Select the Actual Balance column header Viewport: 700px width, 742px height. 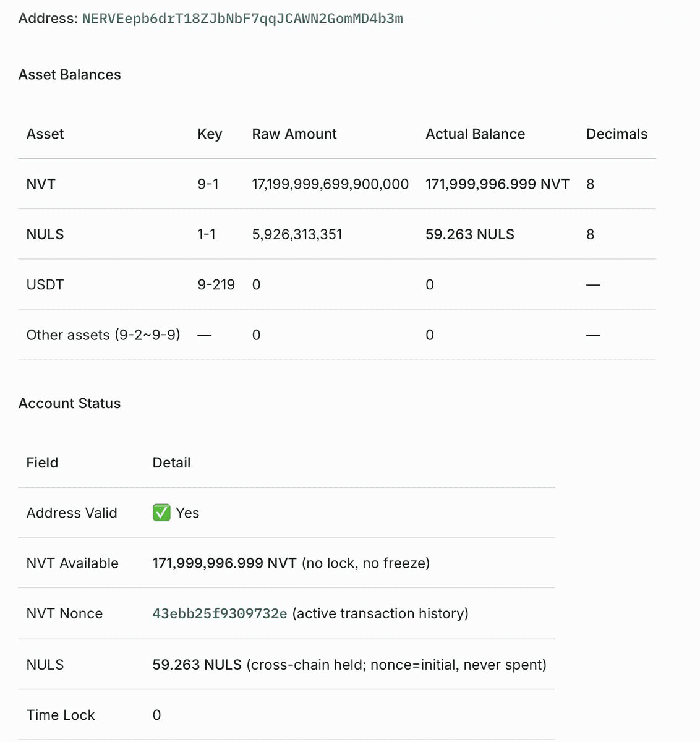[475, 134]
